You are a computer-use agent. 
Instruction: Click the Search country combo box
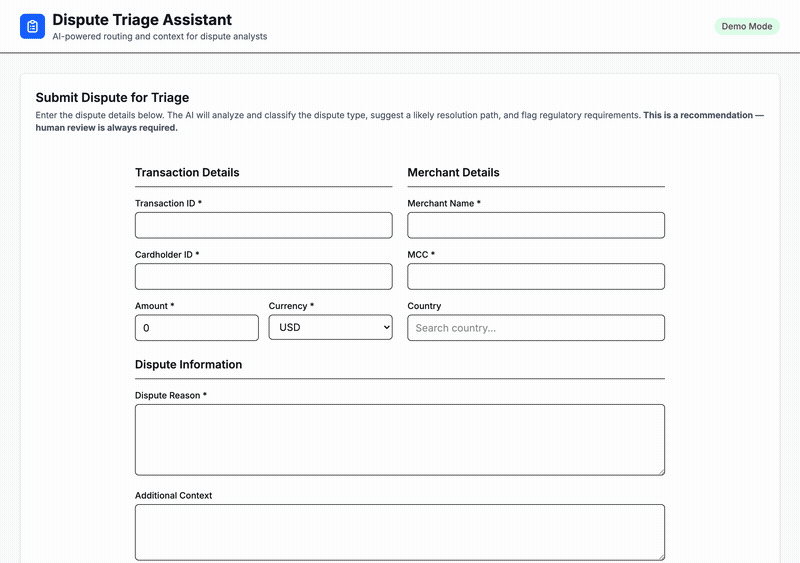(536, 328)
